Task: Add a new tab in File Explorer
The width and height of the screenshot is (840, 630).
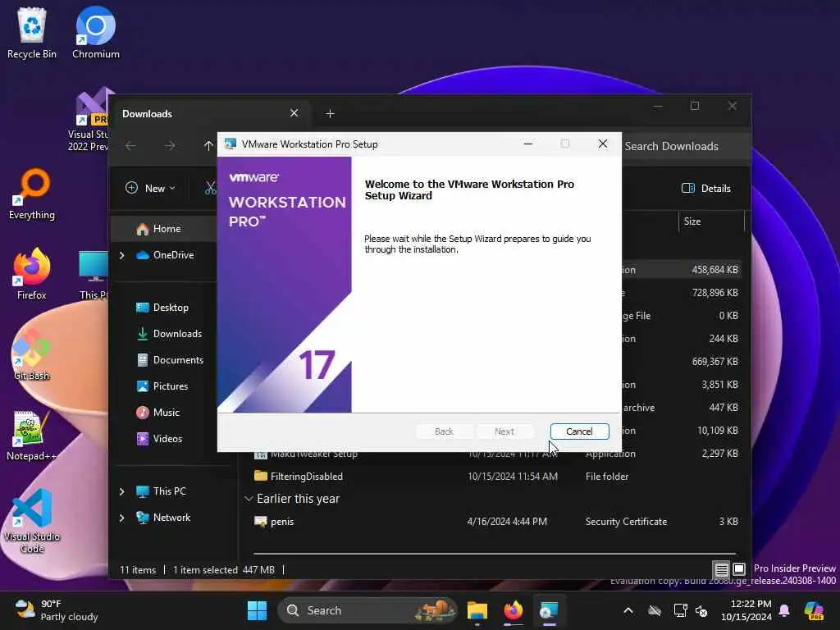Action: point(330,113)
